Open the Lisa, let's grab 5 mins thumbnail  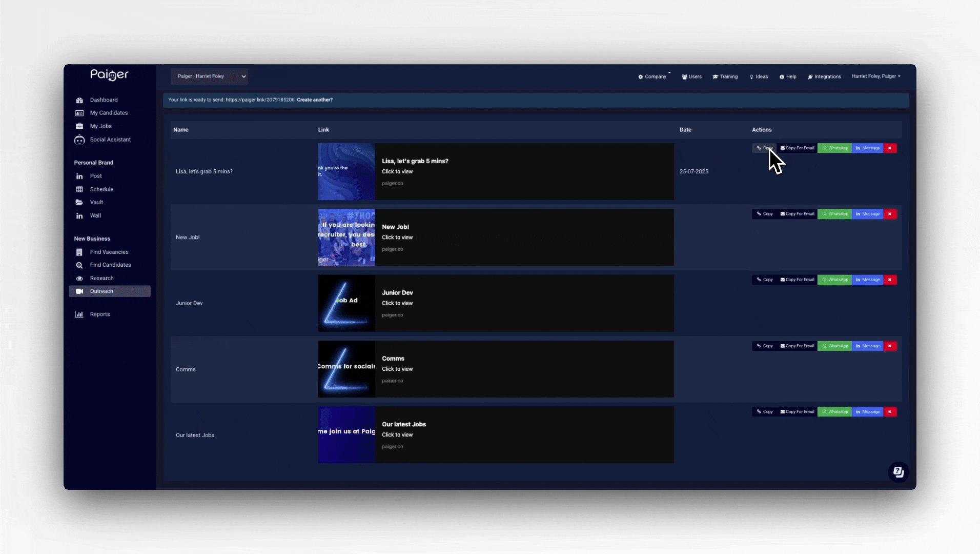point(346,171)
